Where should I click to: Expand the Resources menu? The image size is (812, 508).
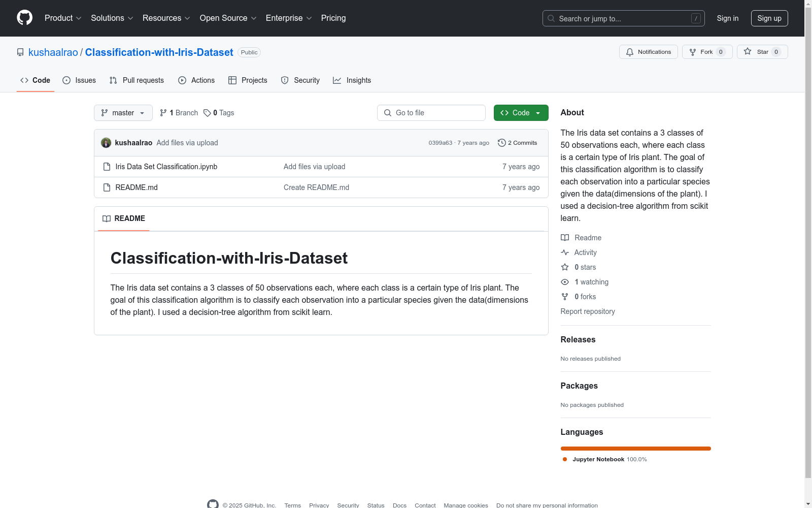pos(166,18)
